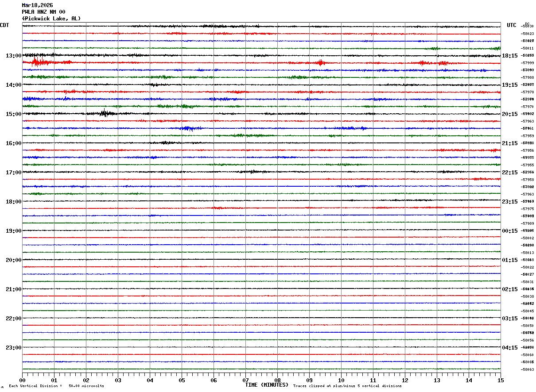This screenshot has height=392, width=536.
Task: Click minute 05 on the bottom axis
Action: pos(182,380)
